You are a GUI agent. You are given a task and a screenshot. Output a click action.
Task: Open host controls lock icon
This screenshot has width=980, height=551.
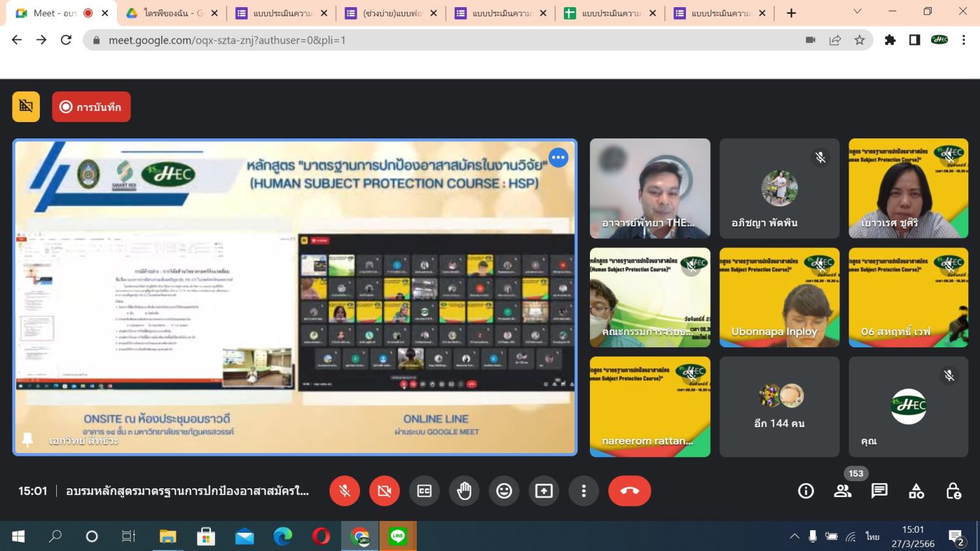click(x=953, y=491)
